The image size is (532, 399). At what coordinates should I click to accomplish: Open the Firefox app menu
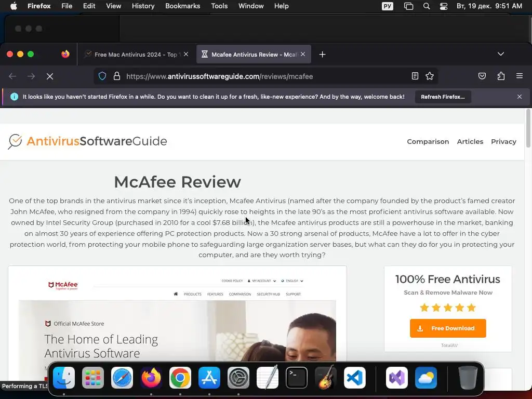(39, 6)
